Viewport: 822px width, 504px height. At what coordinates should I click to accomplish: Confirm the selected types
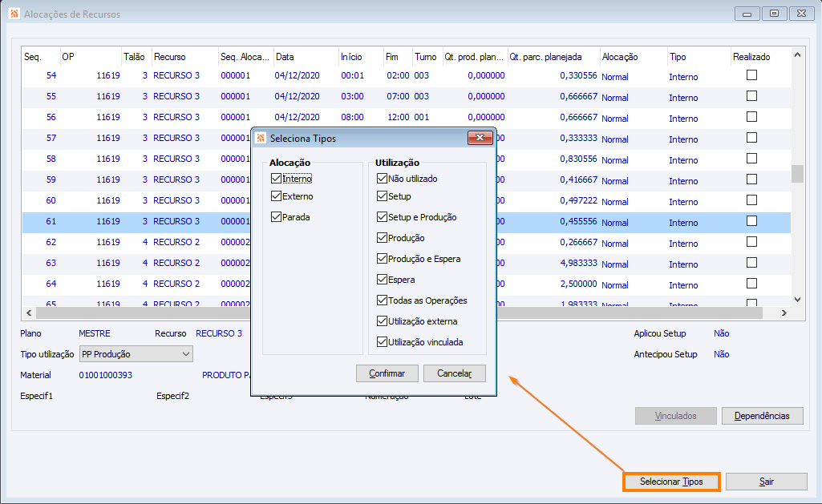387,373
